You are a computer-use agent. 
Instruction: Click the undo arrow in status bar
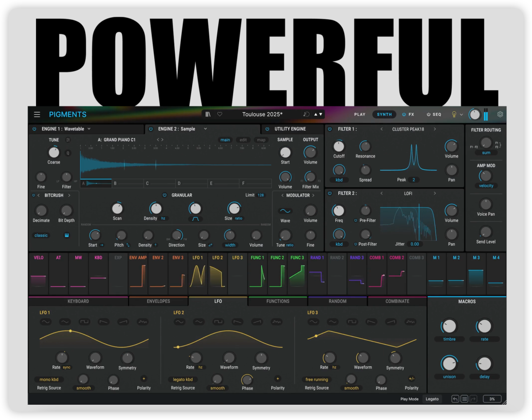coord(455,399)
